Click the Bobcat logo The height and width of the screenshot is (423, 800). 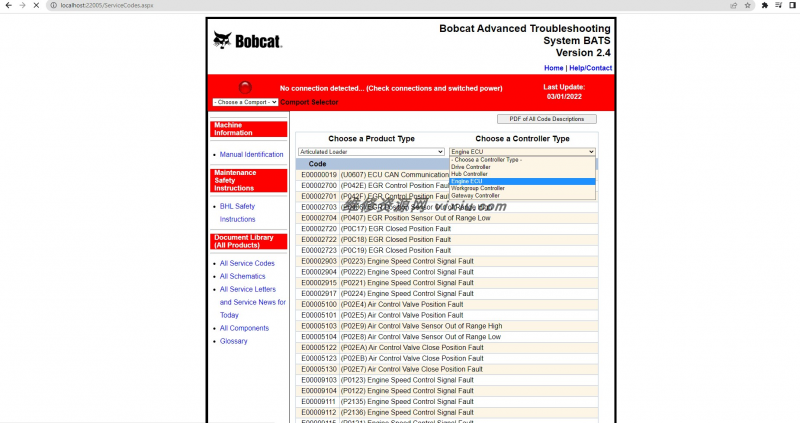(246, 41)
